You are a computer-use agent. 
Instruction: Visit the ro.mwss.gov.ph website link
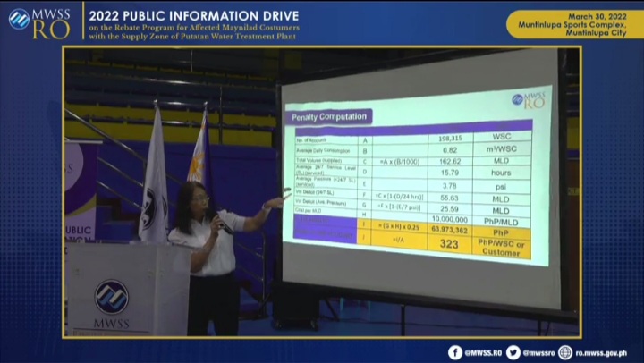(601, 353)
